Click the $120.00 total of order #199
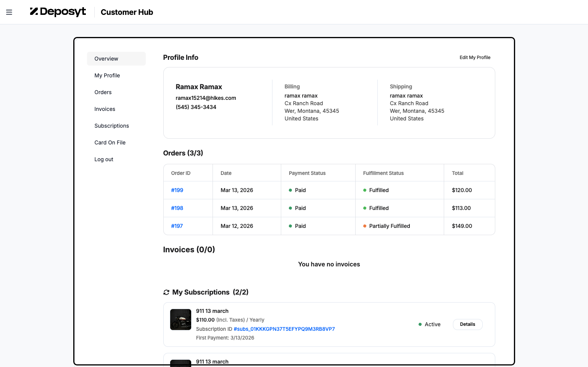 [x=462, y=190]
